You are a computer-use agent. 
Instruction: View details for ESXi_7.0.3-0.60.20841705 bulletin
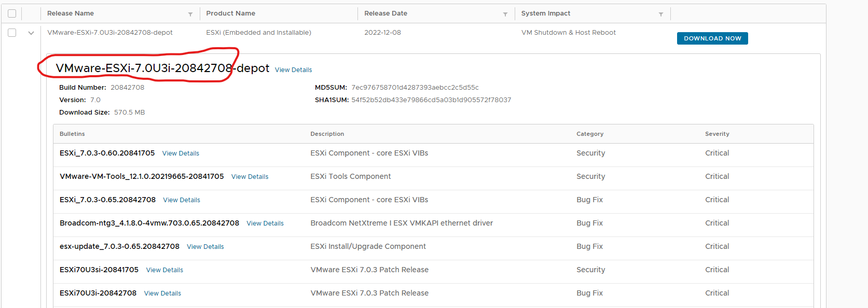point(181,153)
